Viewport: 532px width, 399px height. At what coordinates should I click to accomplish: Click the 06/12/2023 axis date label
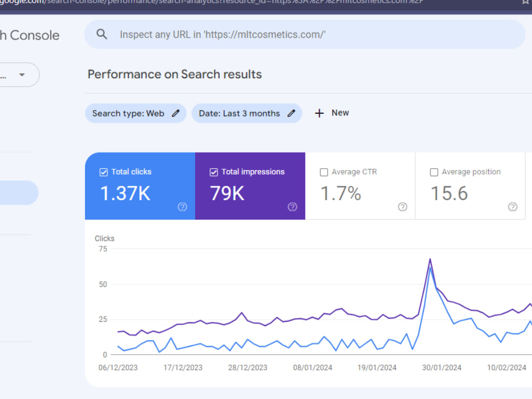(x=118, y=368)
